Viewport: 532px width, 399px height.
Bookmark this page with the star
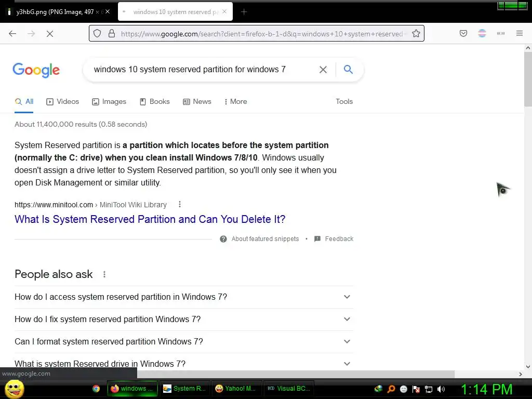point(416,34)
